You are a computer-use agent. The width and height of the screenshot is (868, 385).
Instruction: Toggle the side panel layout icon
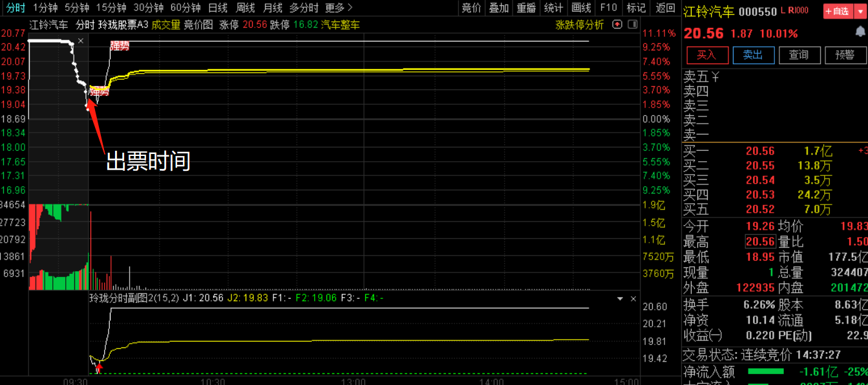click(632, 25)
